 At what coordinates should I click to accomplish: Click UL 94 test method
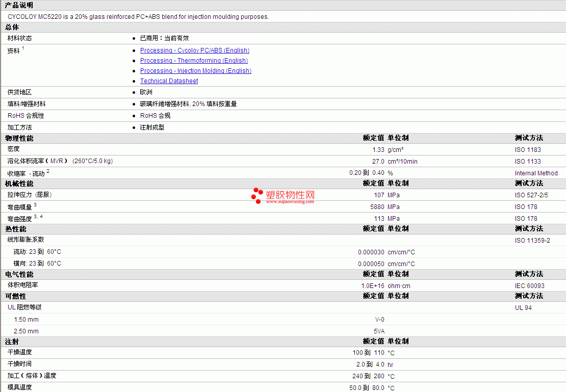[x=523, y=307]
